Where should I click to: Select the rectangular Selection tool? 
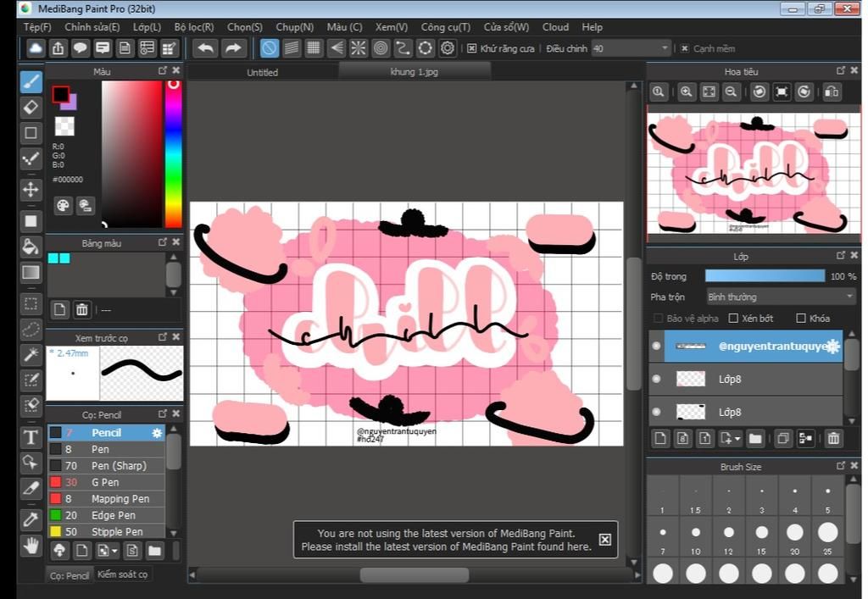point(31,303)
